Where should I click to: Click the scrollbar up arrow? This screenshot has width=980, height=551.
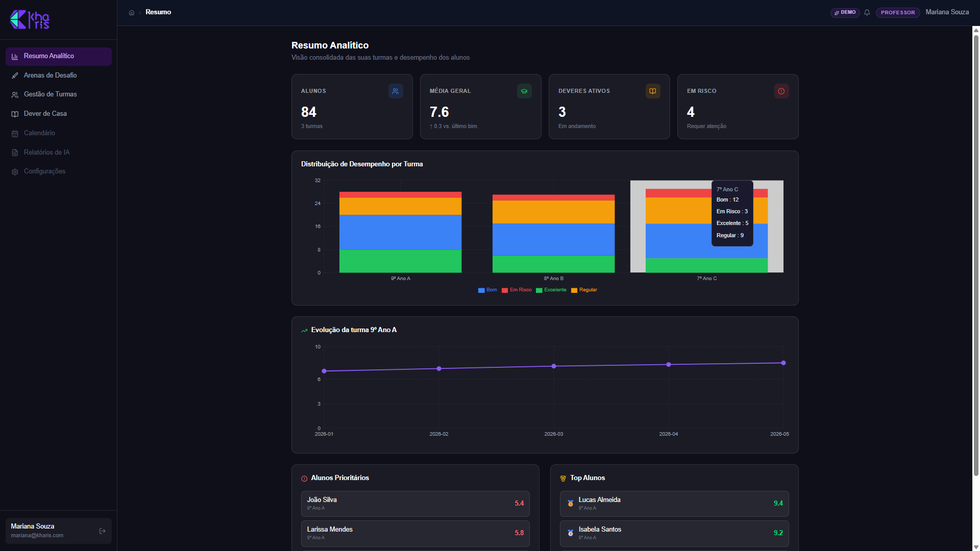click(976, 30)
